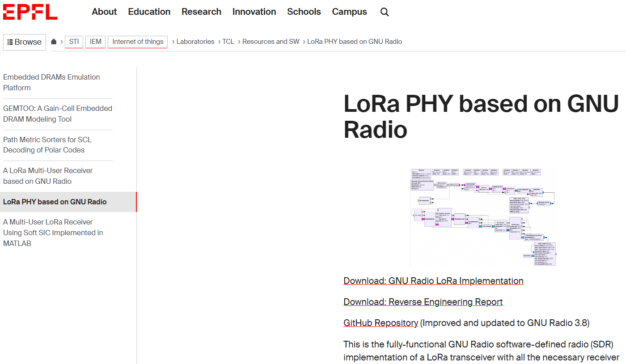Click the IEM breadcrumb tag
The width and height of the screenshot is (626, 364).
click(95, 42)
